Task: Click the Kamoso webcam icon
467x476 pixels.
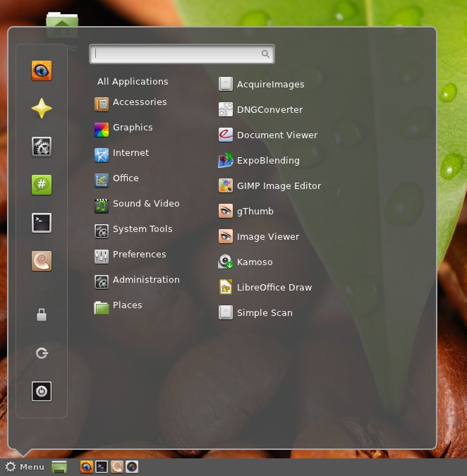Action: pos(226,262)
